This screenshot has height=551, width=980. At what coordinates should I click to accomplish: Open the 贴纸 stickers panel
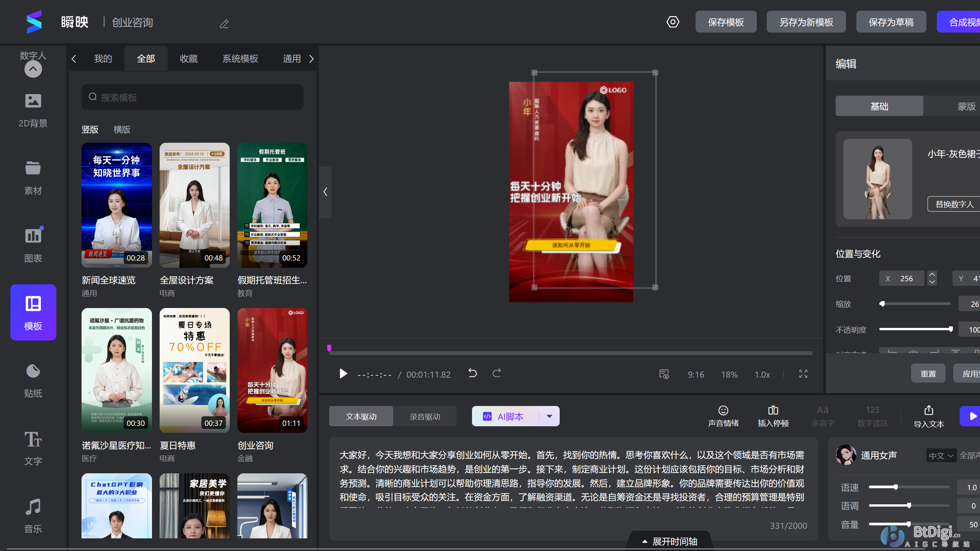pyautogui.click(x=33, y=380)
